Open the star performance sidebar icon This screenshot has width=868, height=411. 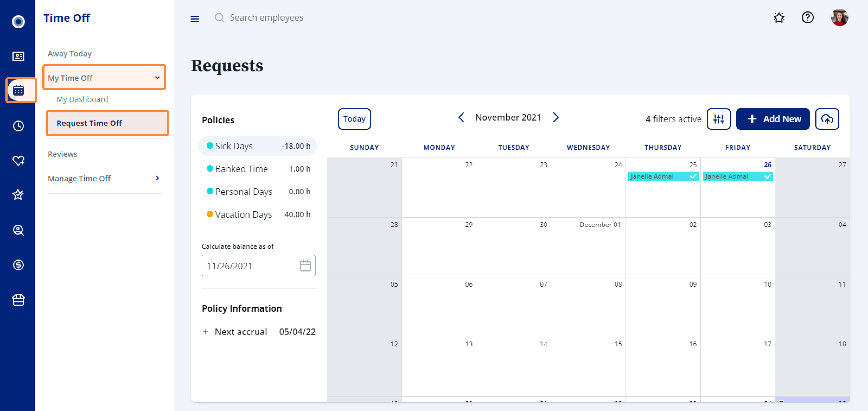point(18,195)
